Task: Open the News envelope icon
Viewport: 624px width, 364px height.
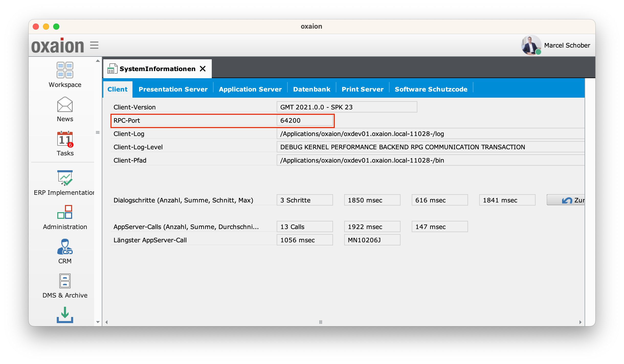Action: click(65, 104)
